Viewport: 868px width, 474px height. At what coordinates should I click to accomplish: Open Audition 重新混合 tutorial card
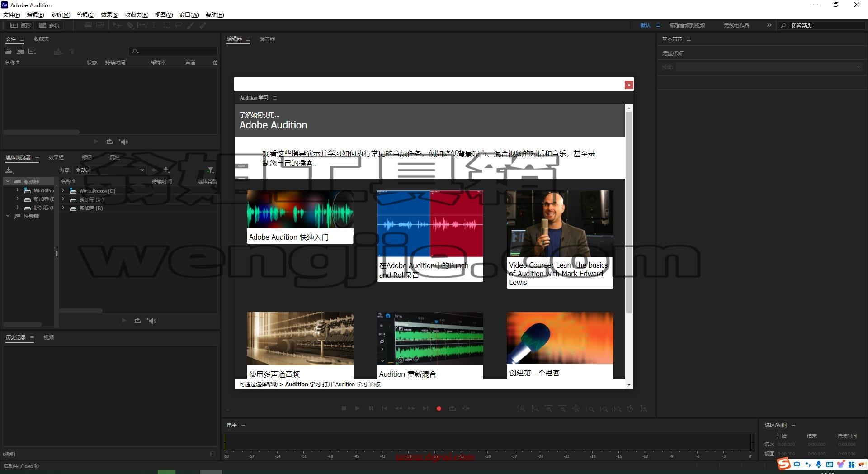(430, 346)
